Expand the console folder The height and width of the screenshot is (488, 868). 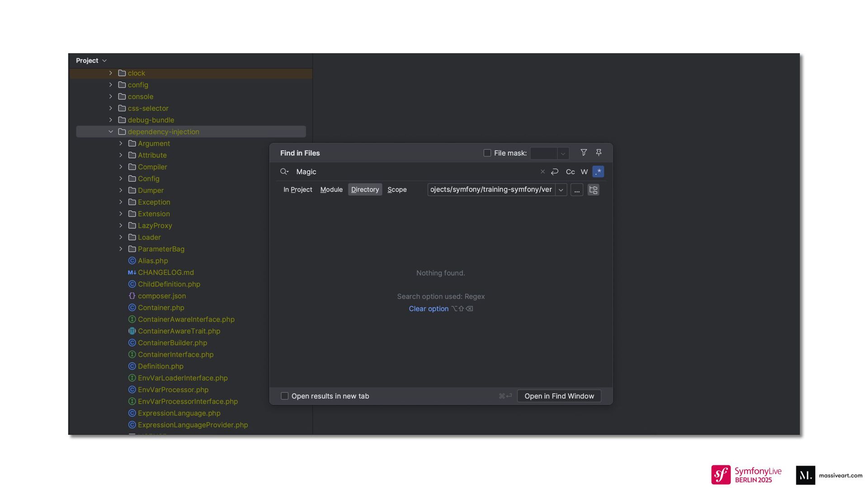tap(111, 96)
